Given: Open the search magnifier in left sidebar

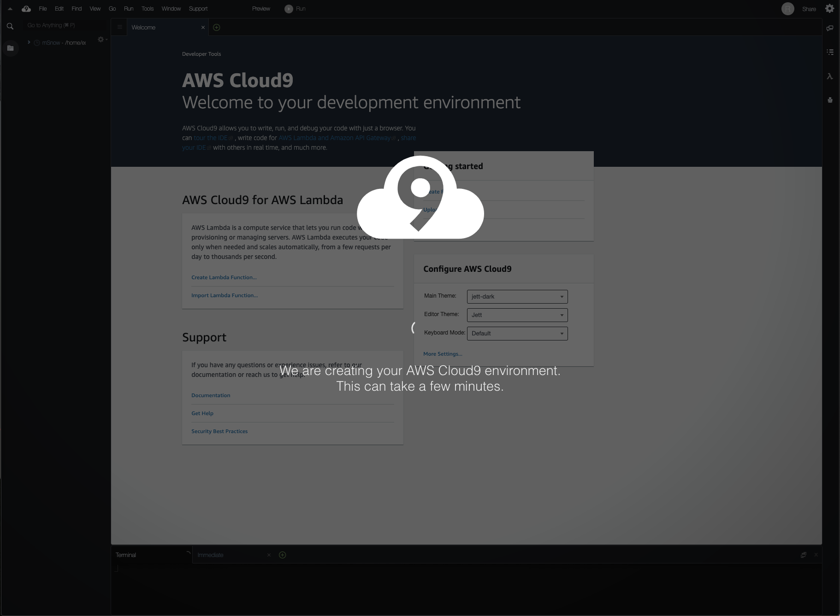Looking at the screenshot, I should click(10, 26).
